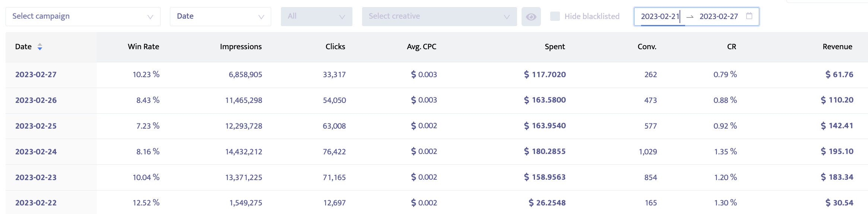Screen dimensions: 868x214
Task: Open the Select creative dropdown
Action: point(439,16)
